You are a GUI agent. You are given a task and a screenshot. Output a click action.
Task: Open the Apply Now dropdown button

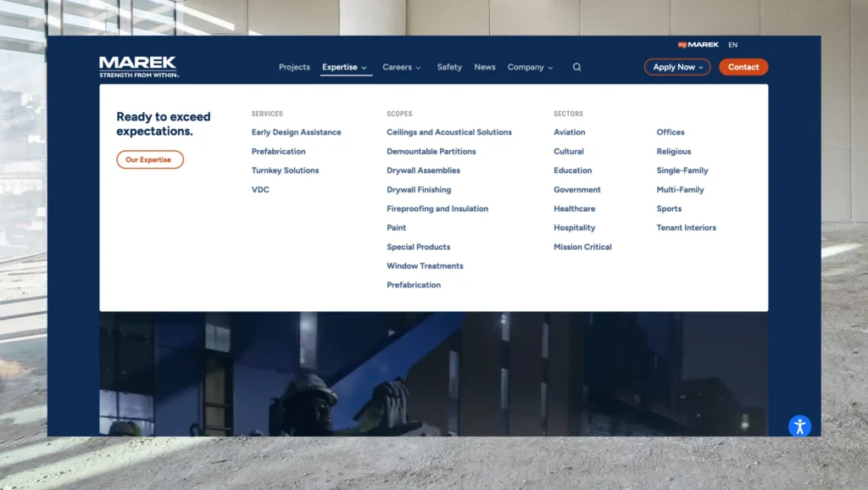[677, 67]
